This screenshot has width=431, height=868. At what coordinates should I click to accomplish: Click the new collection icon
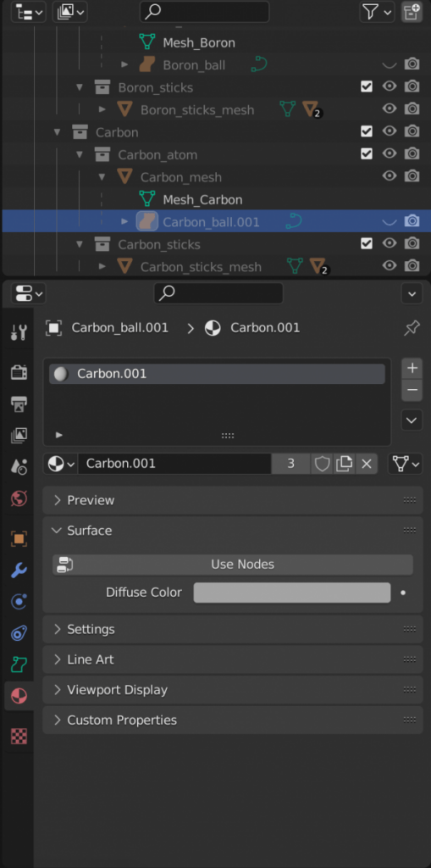pyautogui.click(x=412, y=12)
